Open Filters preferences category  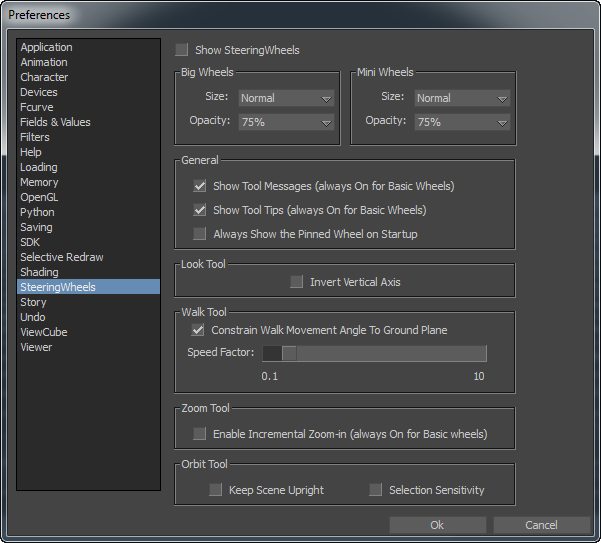click(88, 137)
